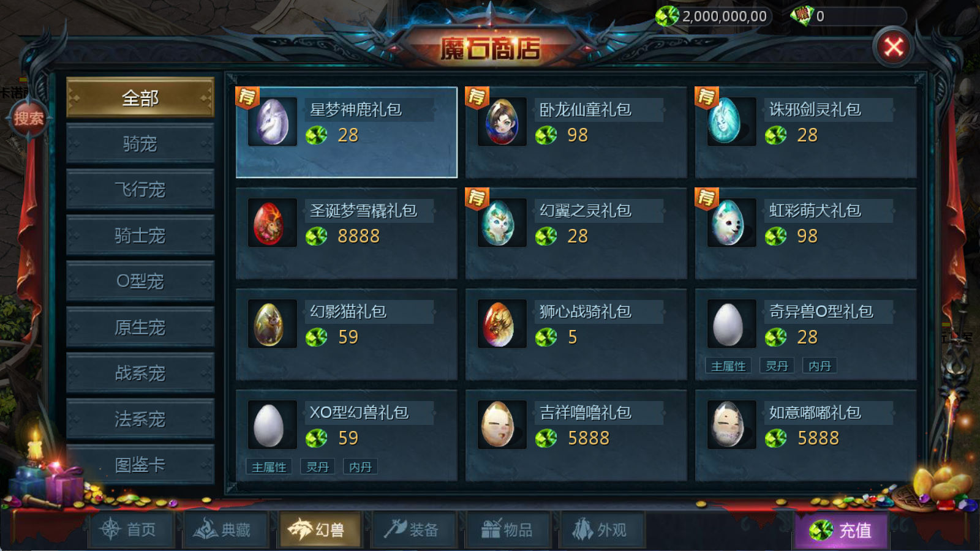Pick the 幻翼之灵礼包 egg icon
Screen dimensions: 980x551
[502, 223]
